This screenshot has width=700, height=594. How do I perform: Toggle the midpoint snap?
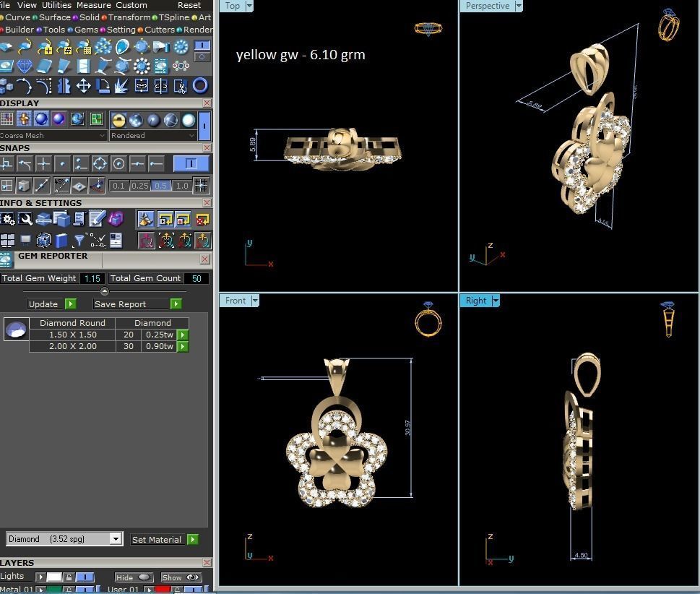137,164
